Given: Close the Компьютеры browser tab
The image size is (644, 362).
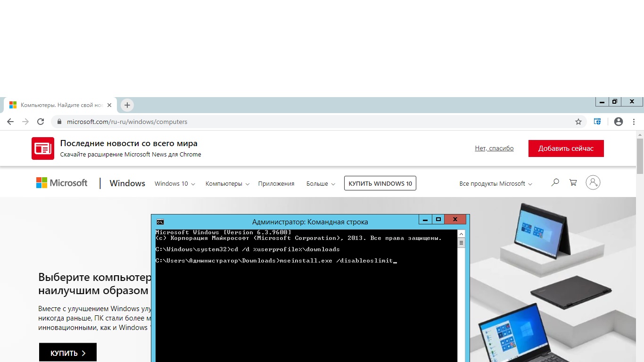Looking at the screenshot, I should coord(109,105).
